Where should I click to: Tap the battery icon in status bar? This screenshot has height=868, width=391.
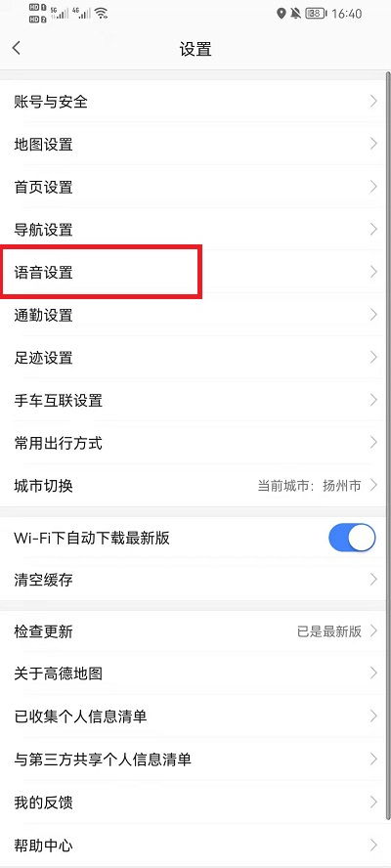pyautogui.click(x=316, y=14)
